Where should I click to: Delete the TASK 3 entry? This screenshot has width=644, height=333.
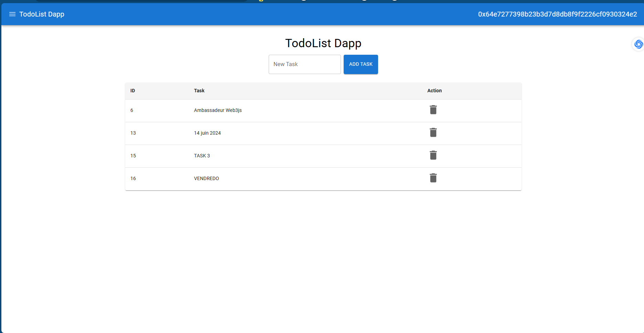click(x=433, y=155)
